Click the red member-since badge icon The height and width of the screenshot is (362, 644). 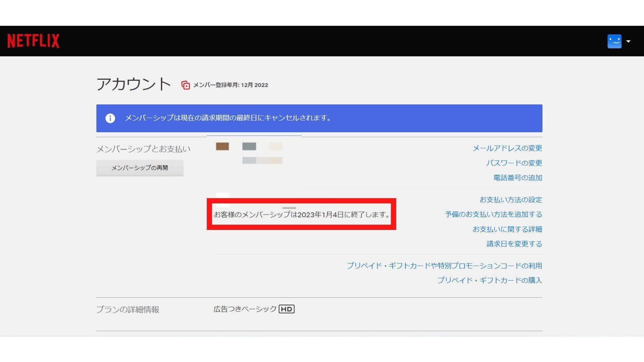pyautogui.click(x=185, y=85)
